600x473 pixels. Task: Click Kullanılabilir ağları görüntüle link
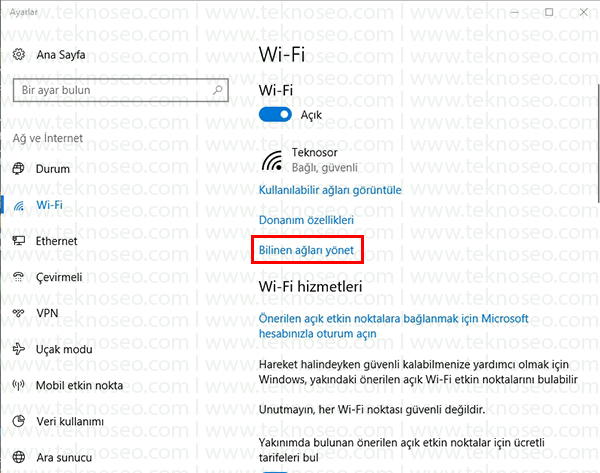click(x=330, y=190)
